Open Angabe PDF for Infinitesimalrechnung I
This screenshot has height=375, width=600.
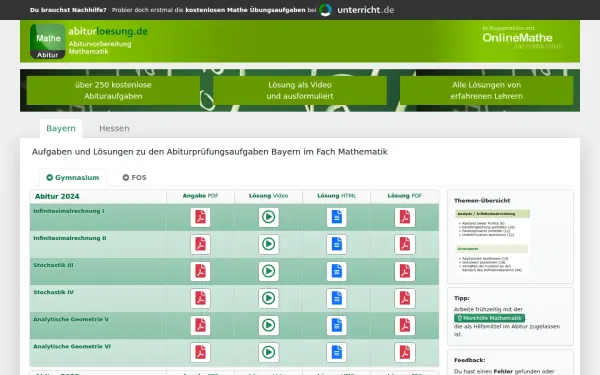(x=201, y=217)
